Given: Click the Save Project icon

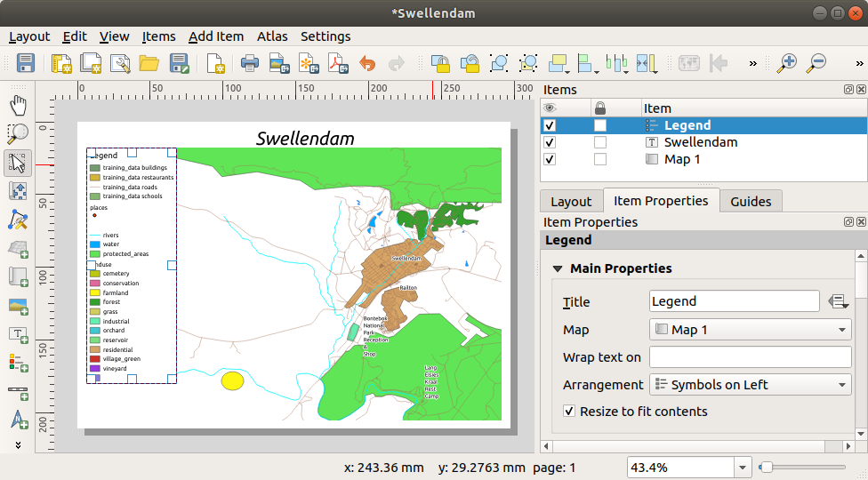Looking at the screenshot, I should coord(26,63).
